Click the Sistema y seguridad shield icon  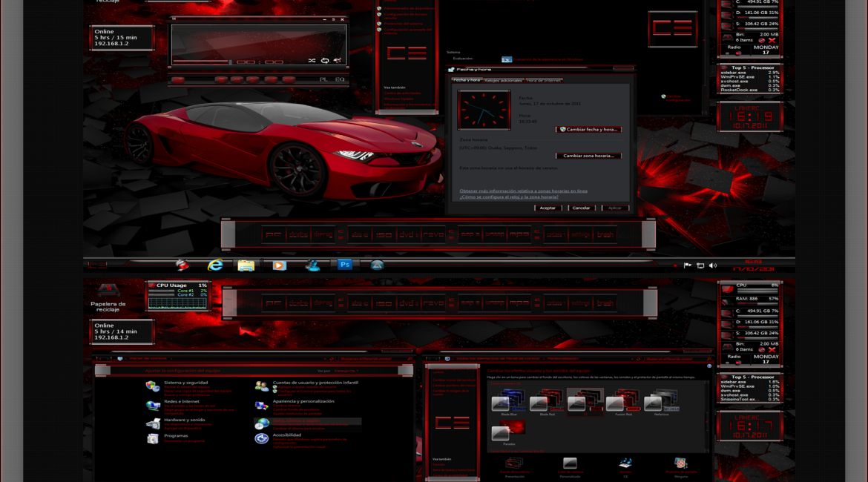point(152,386)
